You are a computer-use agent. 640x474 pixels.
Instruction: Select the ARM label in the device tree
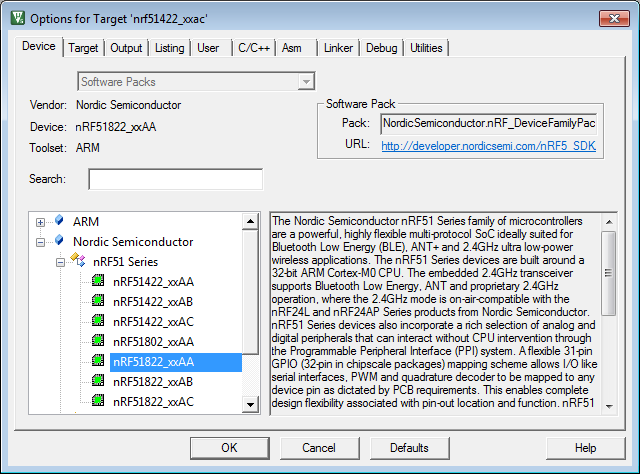click(86, 222)
